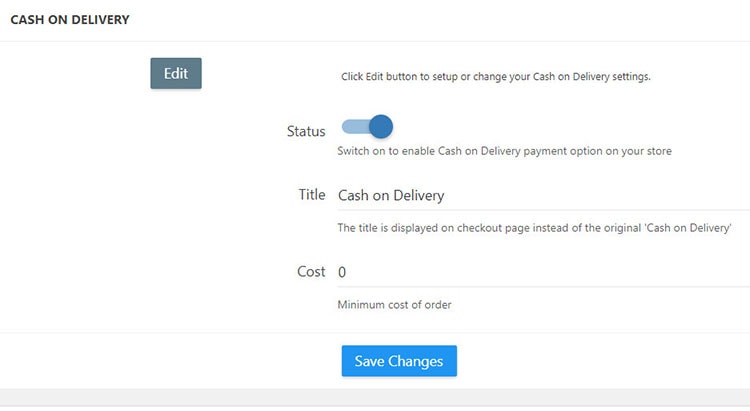The height and width of the screenshot is (411, 750).
Task: Click the Status label
Action: (x=306, y=131)
